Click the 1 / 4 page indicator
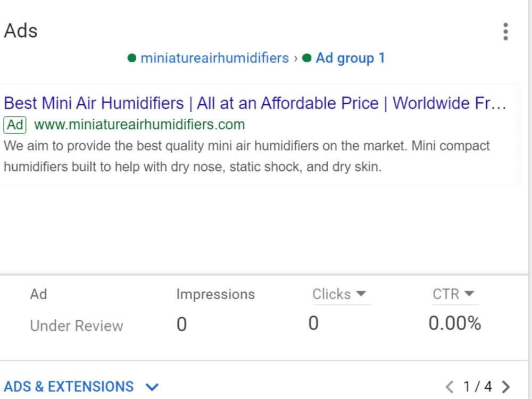532x399 pixels. tap(478, 386)
